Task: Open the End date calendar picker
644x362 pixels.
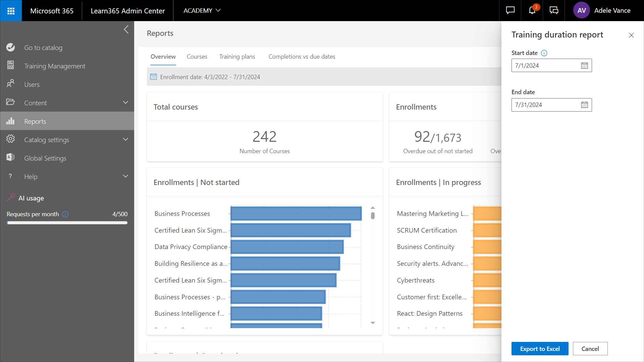Action: click(584, 105)
